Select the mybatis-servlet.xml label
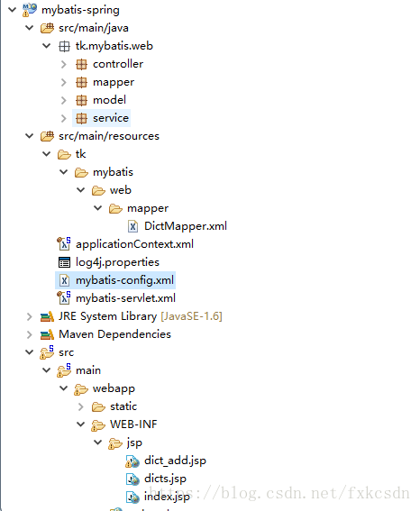 (x=125, y=298)
